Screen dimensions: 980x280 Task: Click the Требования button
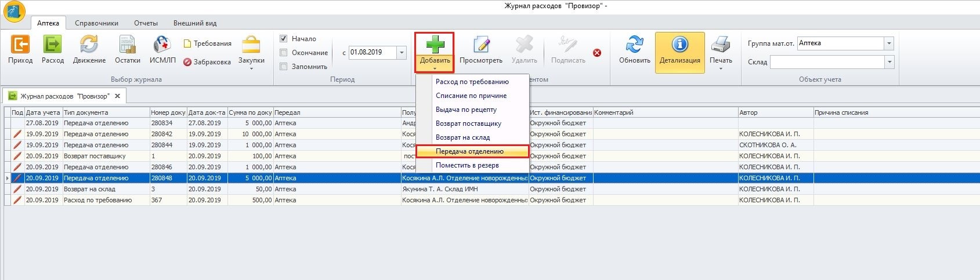click(208, 43)
